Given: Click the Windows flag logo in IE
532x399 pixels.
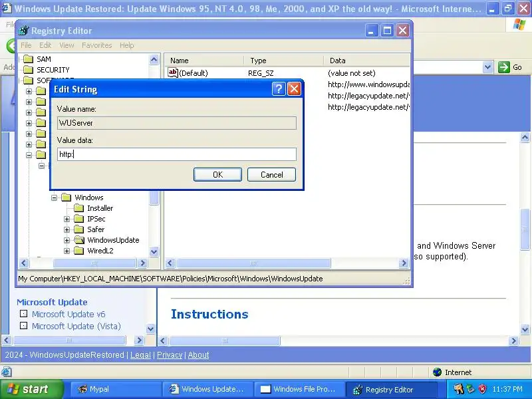Looking at the screenshot, I should tap(519, 25).
